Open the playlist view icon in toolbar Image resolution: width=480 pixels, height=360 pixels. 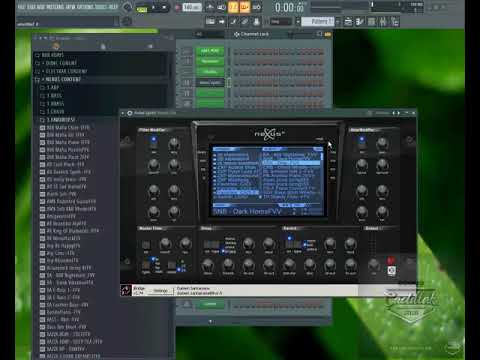[210, 22]
